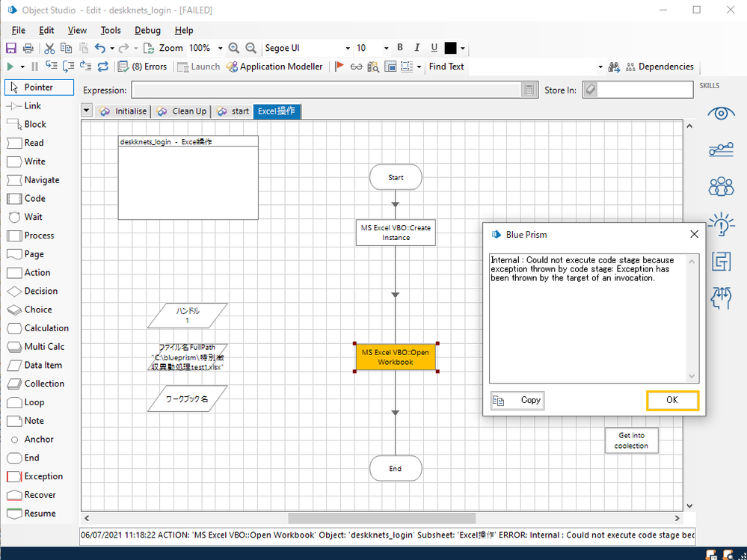The height and width of the screenshot is (560, 747).
Task: Click the Zoom In magnifier icon
Action: tap(233, 48)
